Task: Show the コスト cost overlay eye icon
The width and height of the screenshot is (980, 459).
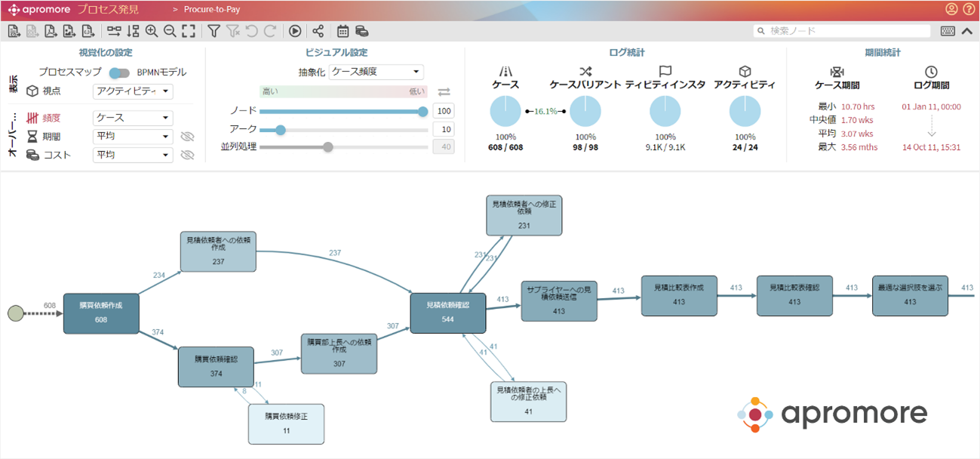Action: tap(188, 155)
